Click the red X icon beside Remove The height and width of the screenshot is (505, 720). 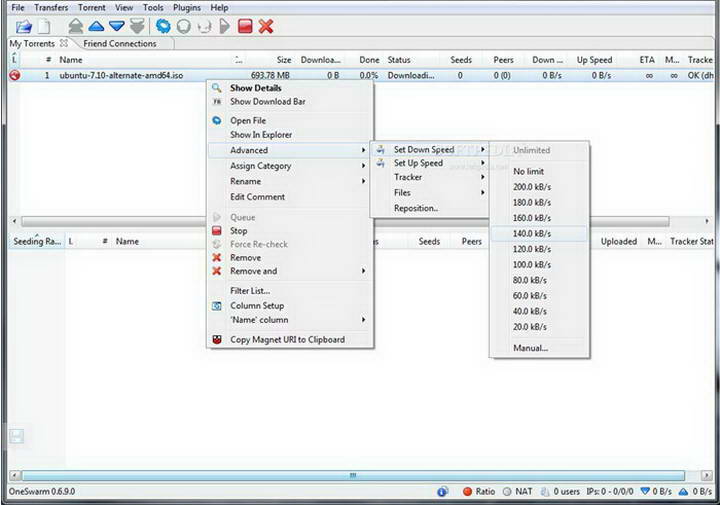217,258
